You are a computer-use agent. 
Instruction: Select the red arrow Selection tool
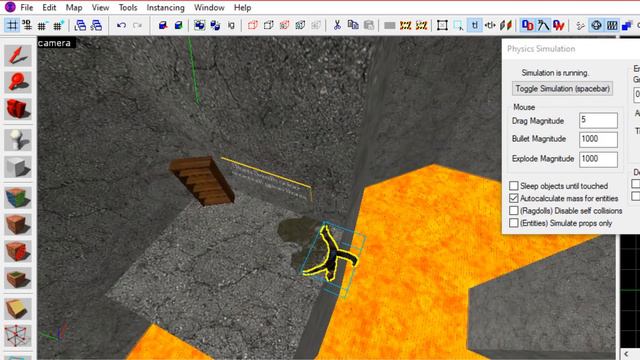(x=18, y=56)
